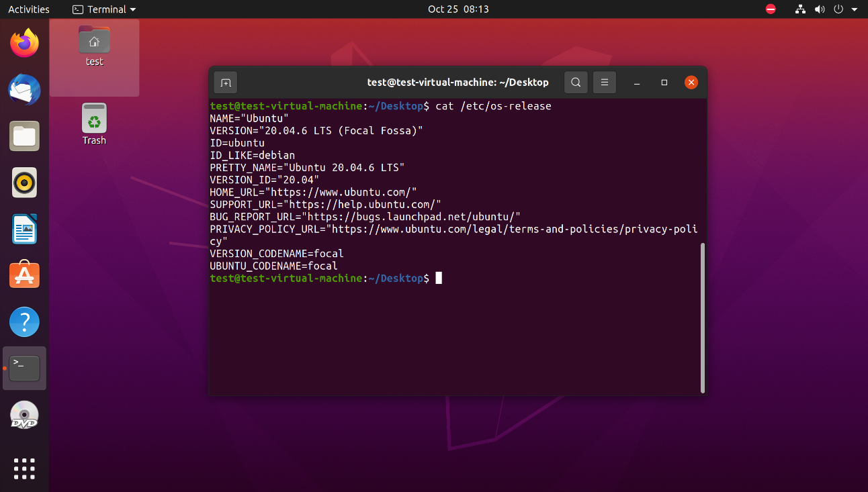868x492 pixels.
Task: Click the red do-not-disturb tray icon
Action: pos(771,9)
